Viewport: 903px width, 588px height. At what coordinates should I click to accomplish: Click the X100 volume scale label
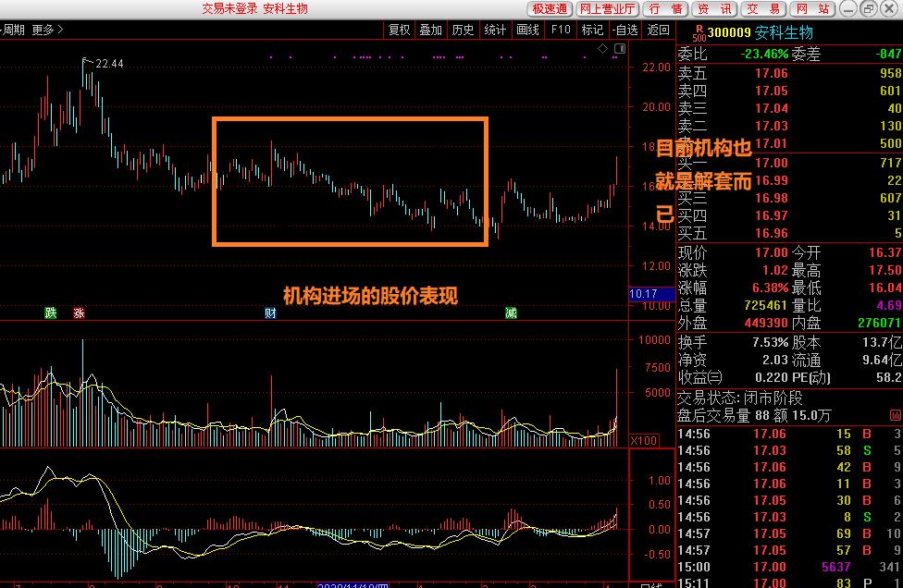point(644,441)
